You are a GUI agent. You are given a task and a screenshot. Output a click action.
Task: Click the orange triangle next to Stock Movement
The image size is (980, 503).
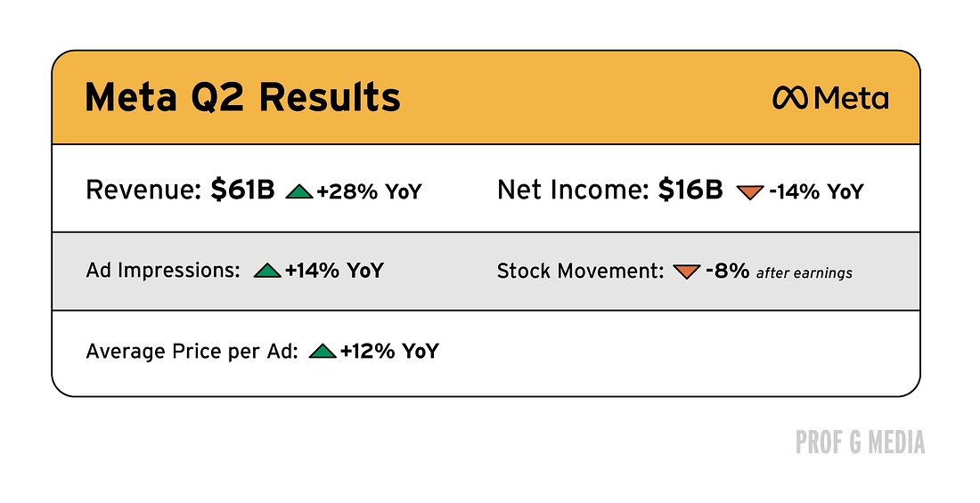pyautogui.click(x=686, y=272)
